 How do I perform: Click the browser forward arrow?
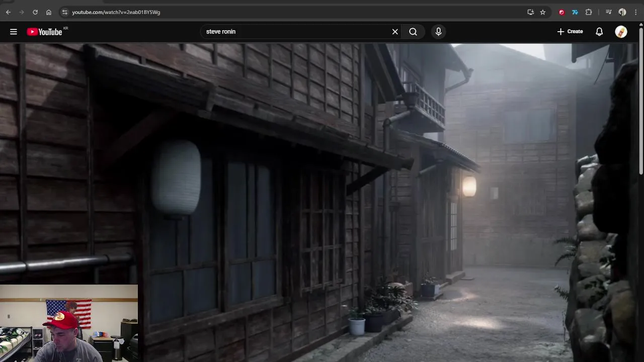(22, 12)
